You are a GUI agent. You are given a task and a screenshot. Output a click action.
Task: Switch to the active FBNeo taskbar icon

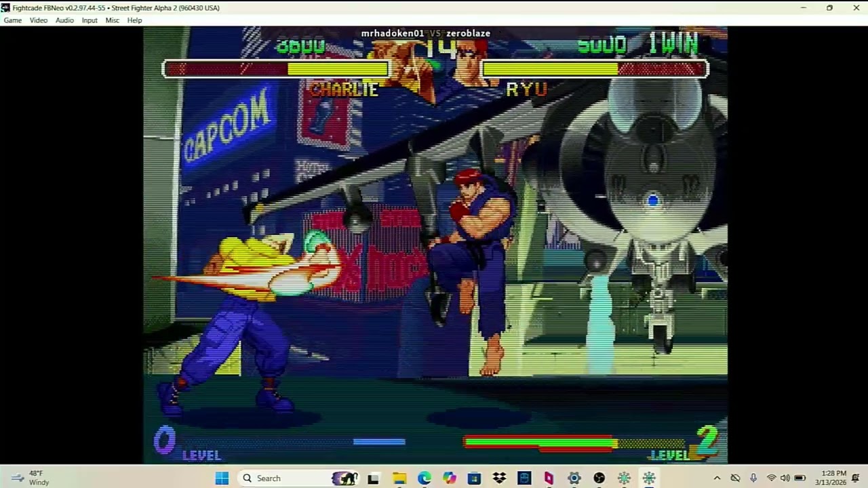pyautogui.click(x=649, y=479)
